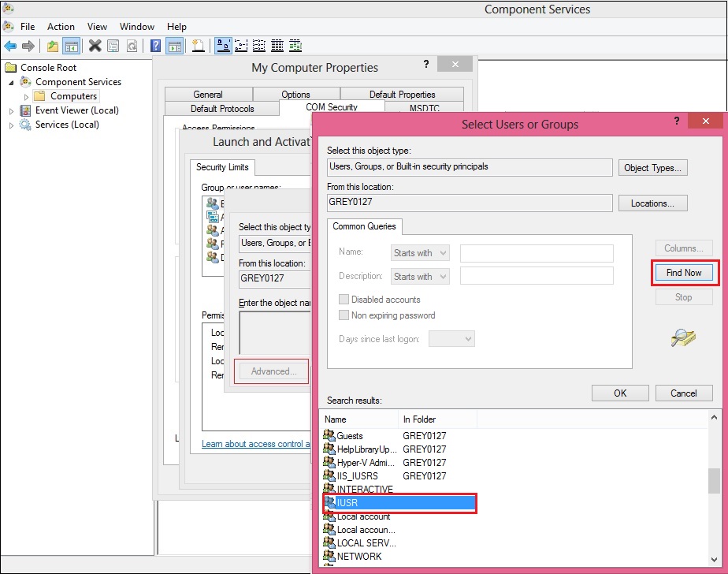Switch to the Default Protocols tab
Screen dimensions: 728x574
point(222,108)
